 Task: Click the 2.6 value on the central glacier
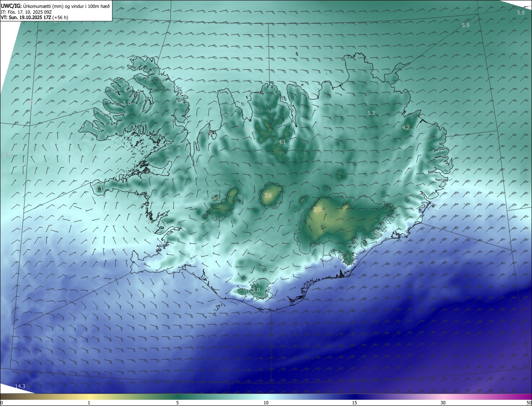click(x=268, y=196)
